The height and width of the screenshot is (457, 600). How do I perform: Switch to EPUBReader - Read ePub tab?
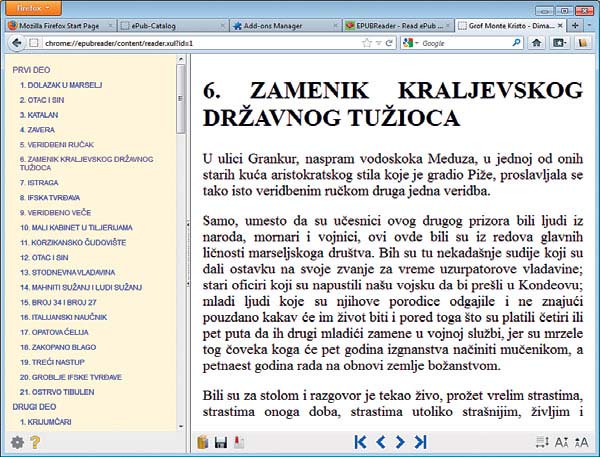point(398,26)
